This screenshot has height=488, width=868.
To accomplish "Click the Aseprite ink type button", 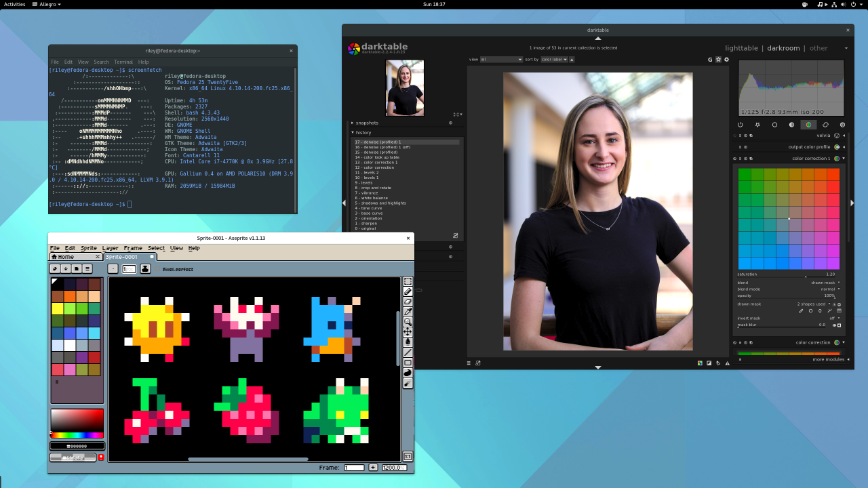I will [145, 269].
